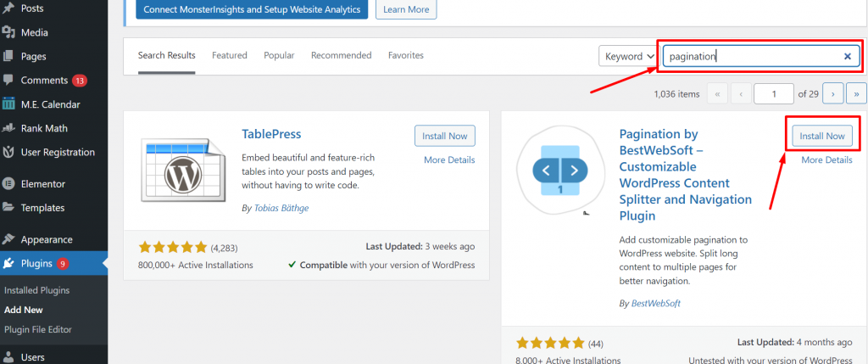Switch to the Favorites tab
Image resolution: width=868 pixels, height=364 pixels.
(406, 55)
